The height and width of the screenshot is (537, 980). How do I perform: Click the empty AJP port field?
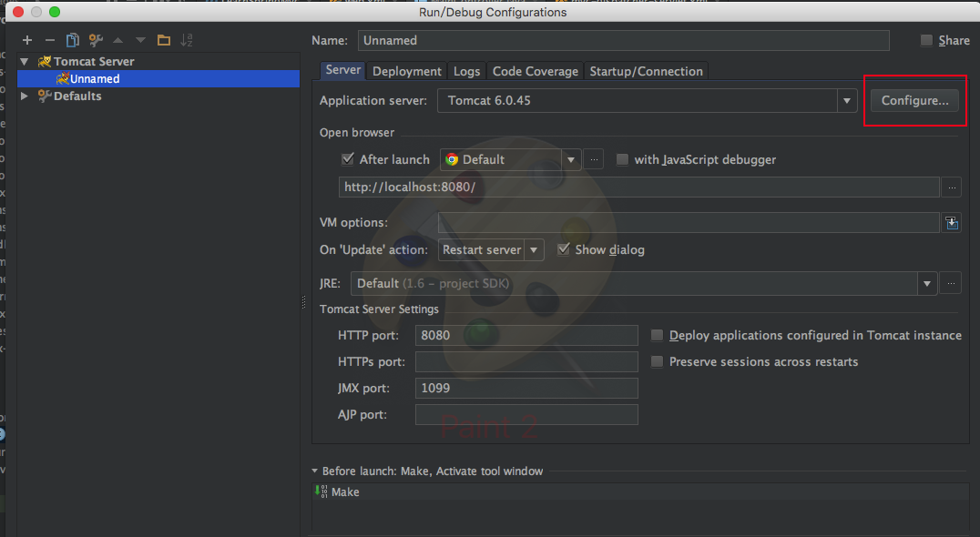click(x=526, y=415)
